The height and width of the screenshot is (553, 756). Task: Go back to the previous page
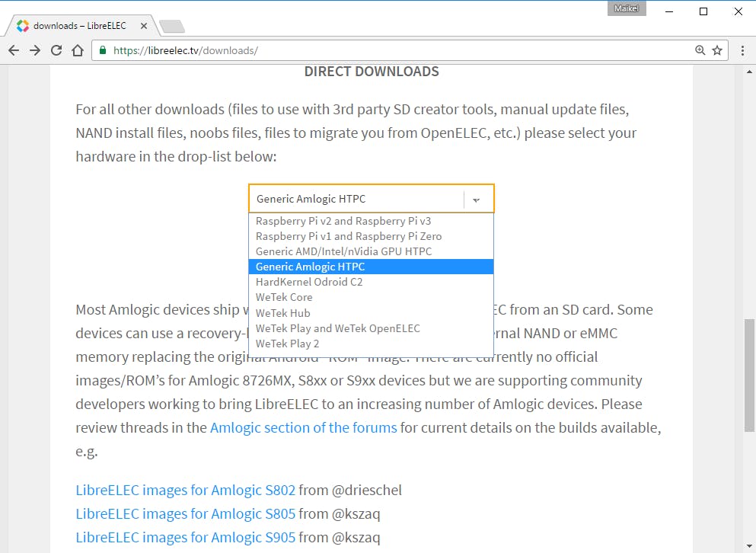[x=14, y=50]
